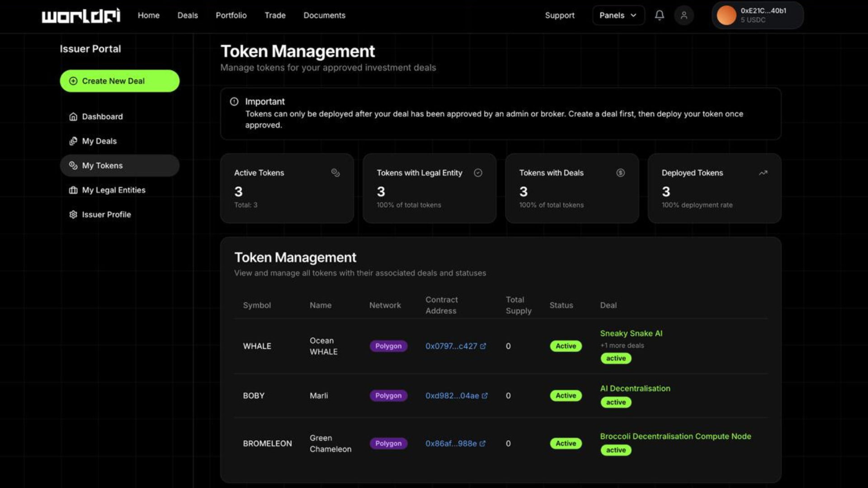Open Dashboard from the sidebar
The width and height of the screenshot is (868, 488).
tap(102, 117)
